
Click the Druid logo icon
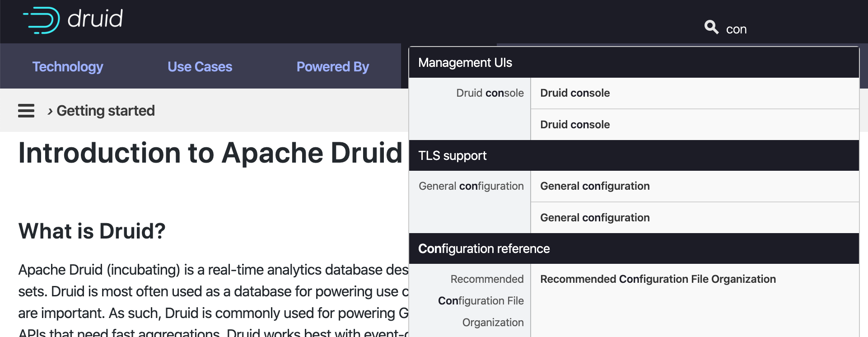pyautogui.click(x=42, y=20)
